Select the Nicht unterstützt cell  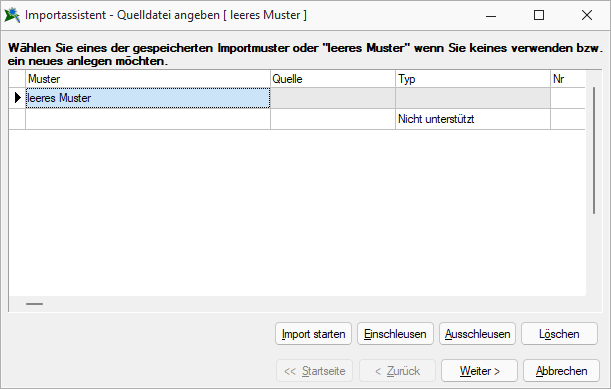click(x=473, y=119)
